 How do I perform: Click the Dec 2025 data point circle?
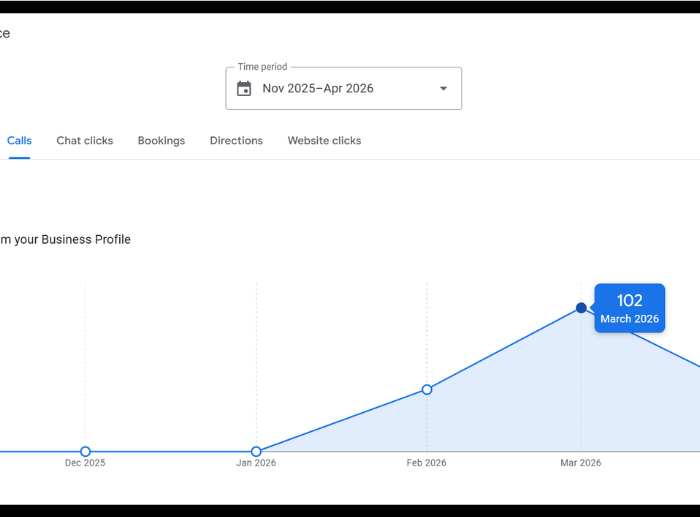85,452
